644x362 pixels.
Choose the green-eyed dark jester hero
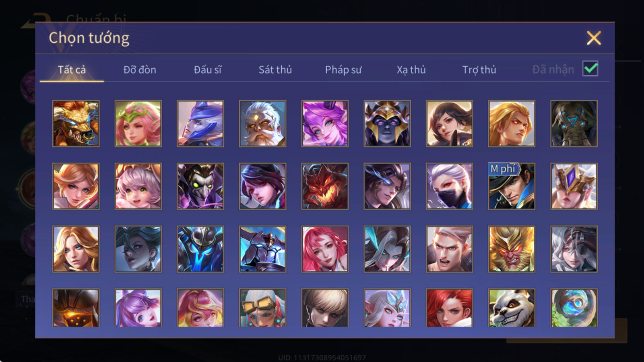[200, 186]
